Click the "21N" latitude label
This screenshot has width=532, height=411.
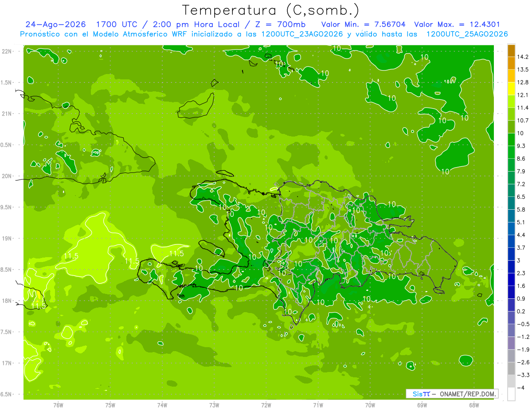[x=7, y=114]
